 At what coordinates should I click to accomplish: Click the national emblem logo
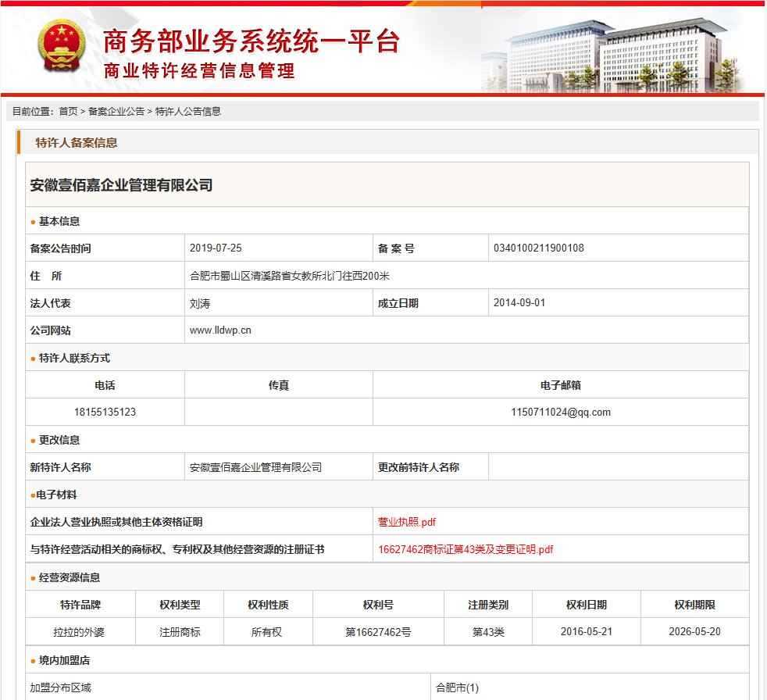point(62,46)
